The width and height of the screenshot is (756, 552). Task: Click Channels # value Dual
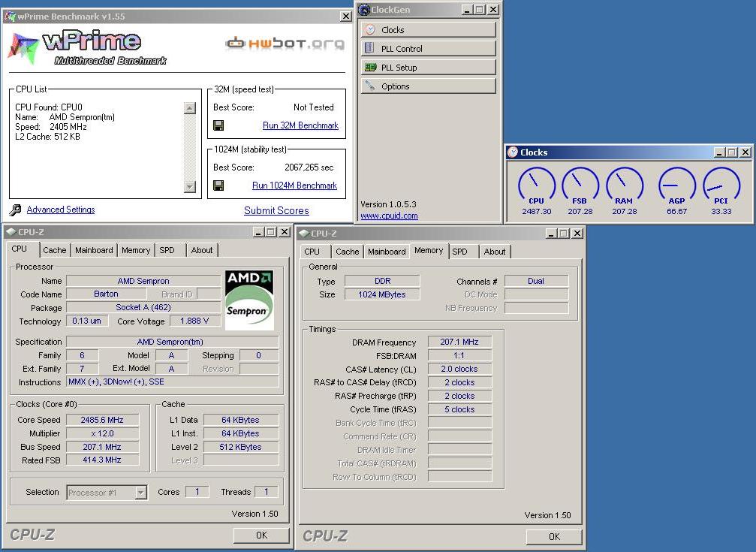click(536, 281)
